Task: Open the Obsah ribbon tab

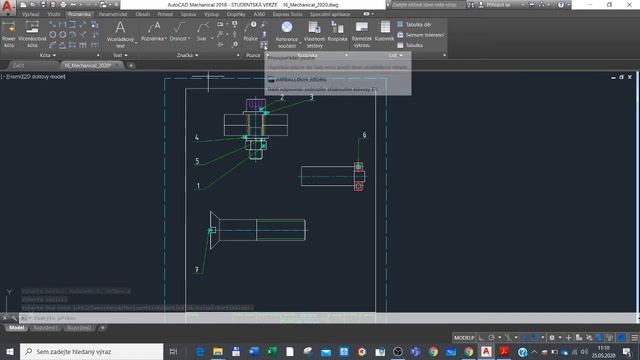Action: [142, 14]
